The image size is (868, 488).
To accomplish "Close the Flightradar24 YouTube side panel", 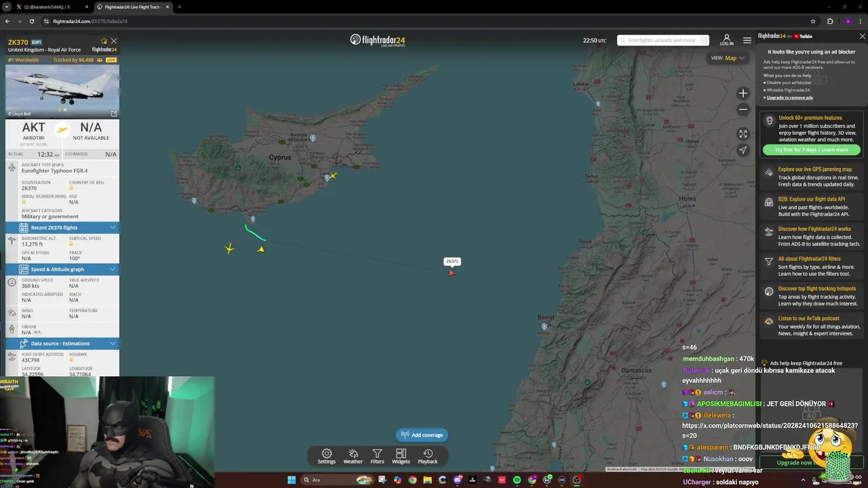I will click(862, 36).
